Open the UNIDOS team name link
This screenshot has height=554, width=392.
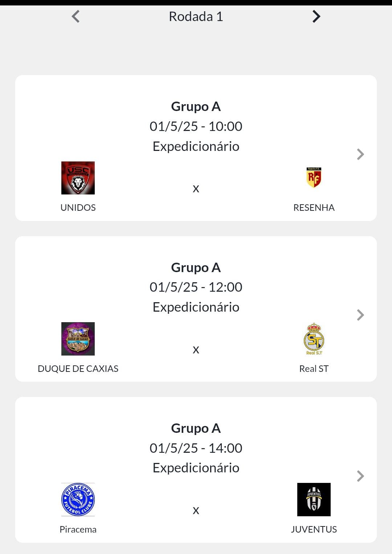(x=78, y=208)
